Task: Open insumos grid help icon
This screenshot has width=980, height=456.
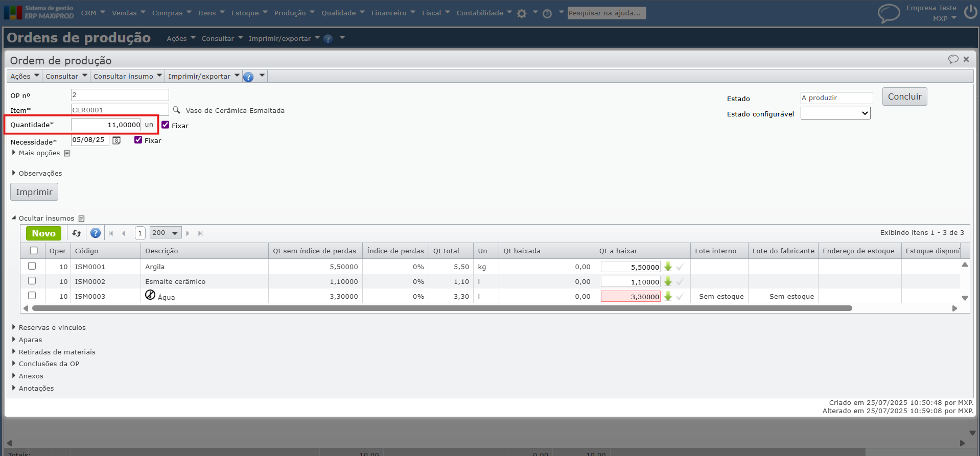Action: tap(96, 233)
